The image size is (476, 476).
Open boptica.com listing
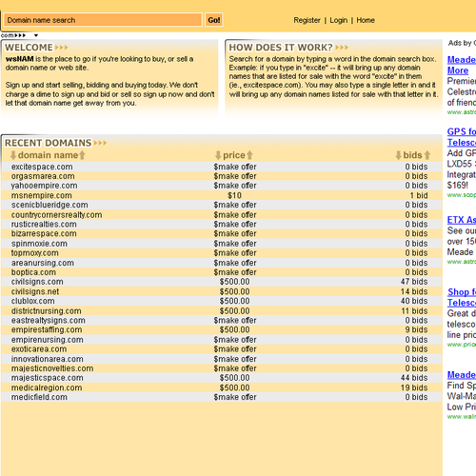coord(33,272)
